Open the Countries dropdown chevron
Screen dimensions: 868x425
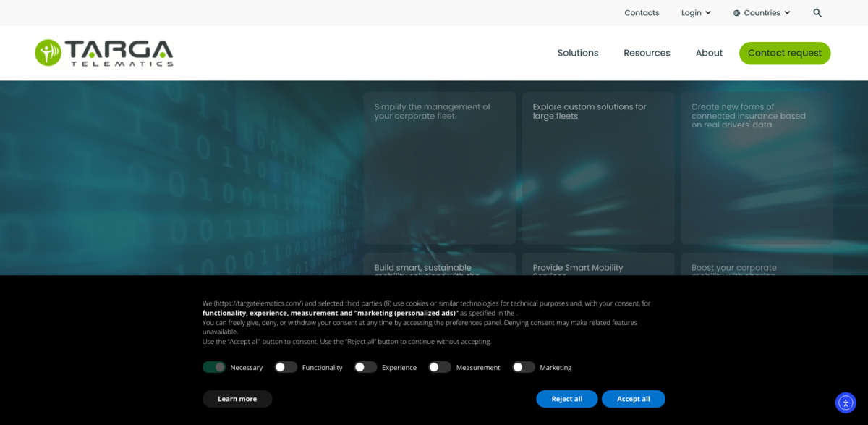(787, 13)
